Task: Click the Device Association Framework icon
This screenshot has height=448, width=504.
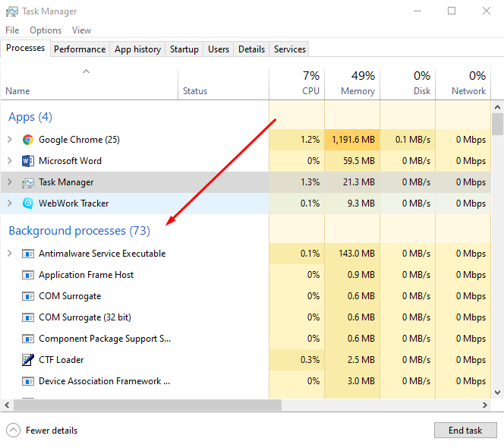Action: point(28,381)
